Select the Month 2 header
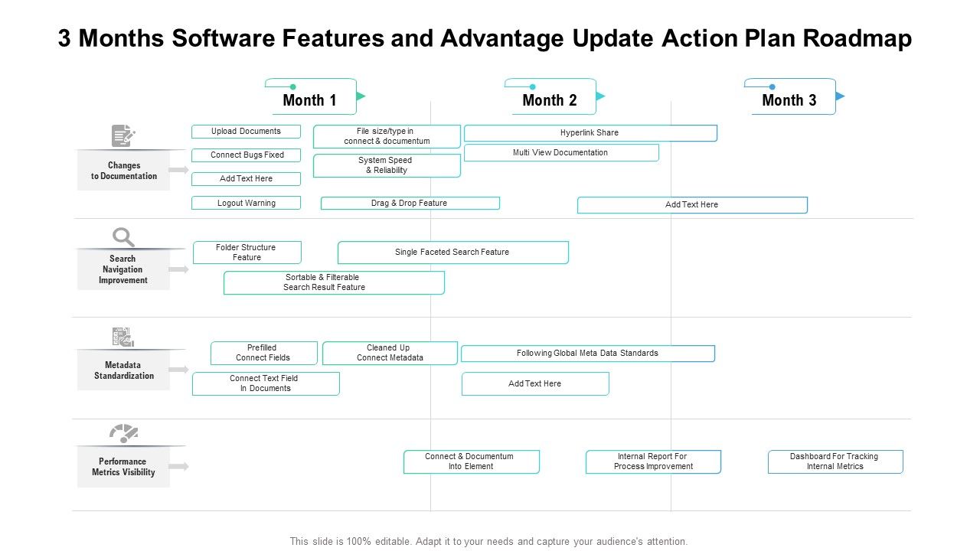 click(x=550, y=99)
